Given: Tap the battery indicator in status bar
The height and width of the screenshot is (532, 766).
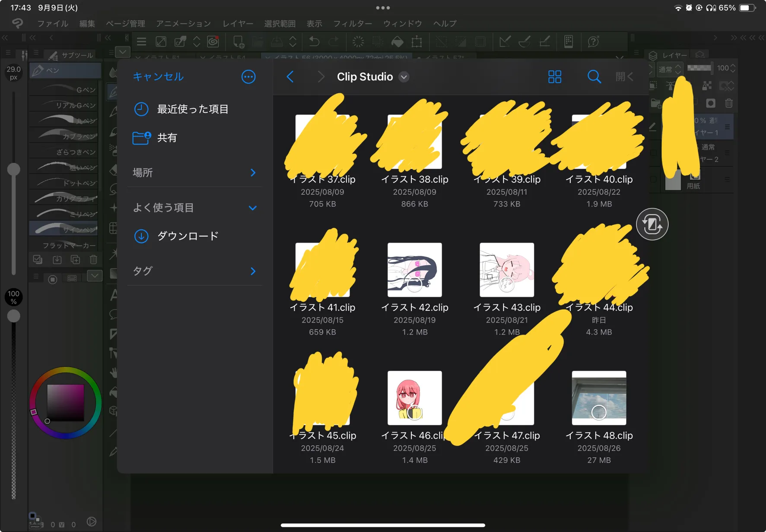Looking at the screenshot, I should [747, 8].
